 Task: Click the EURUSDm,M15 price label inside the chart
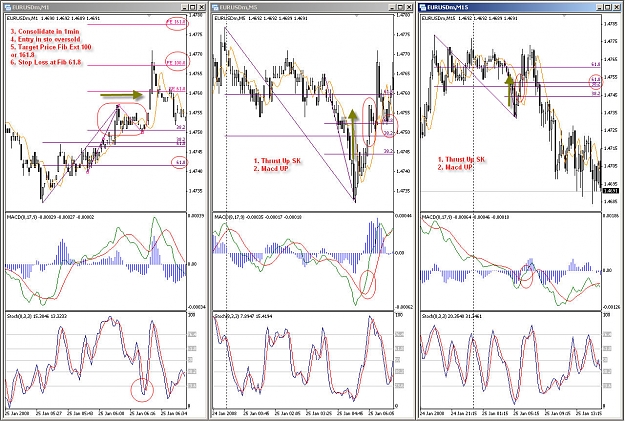(x=469, y=18)
